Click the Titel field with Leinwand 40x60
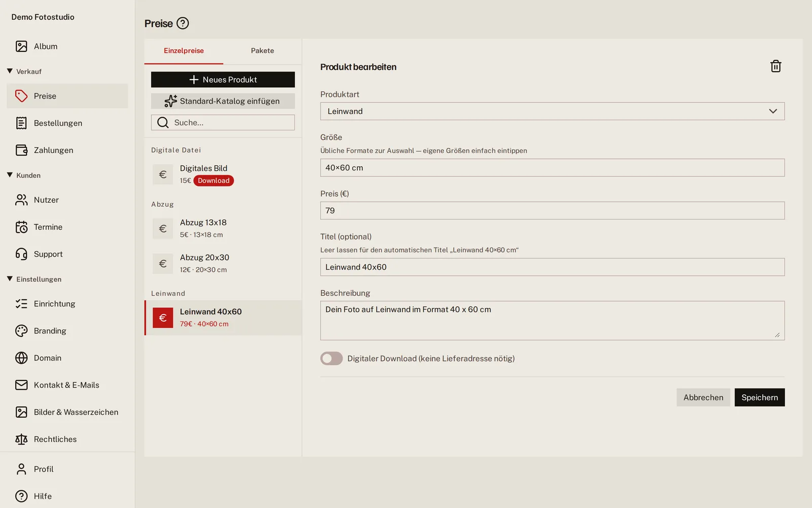The height and width of the screenshot is (508, 812). click(x=552, y=267)
